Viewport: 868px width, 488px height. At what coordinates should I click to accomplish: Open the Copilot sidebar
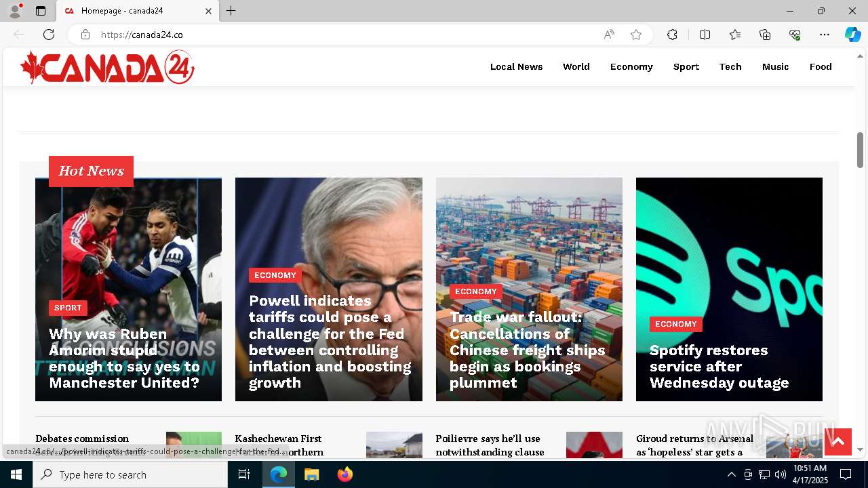point(852,35)
